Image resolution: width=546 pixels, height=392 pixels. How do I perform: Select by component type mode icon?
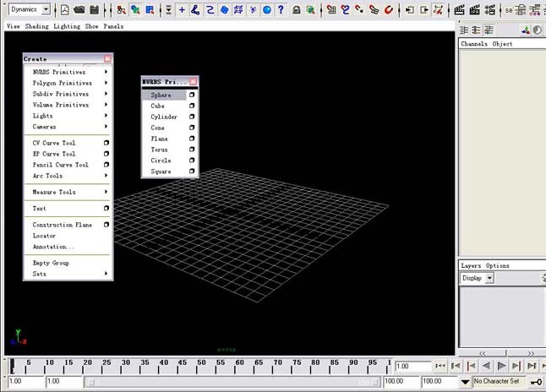150,10
